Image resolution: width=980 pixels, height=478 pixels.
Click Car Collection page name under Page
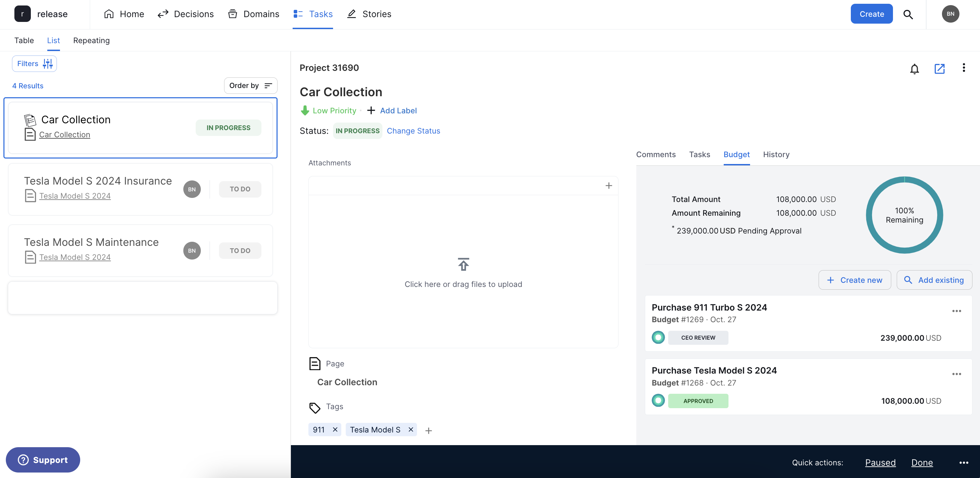point(347,382)
